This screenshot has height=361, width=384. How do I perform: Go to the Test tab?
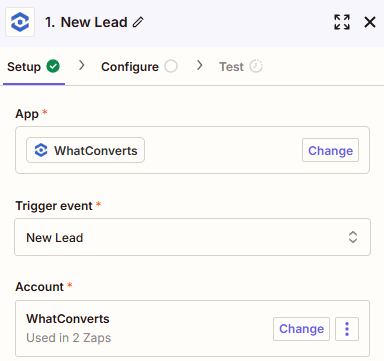click(241, 67)
